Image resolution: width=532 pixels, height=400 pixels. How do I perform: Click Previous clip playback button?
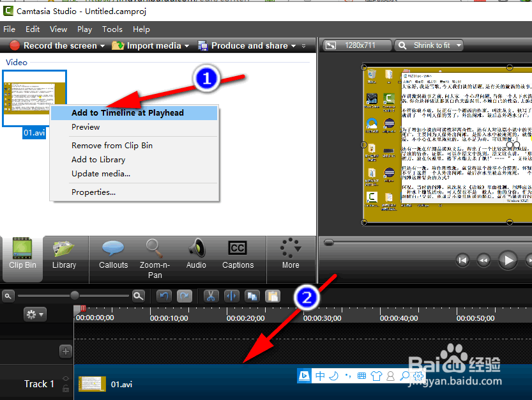pyautogui.click(x=462, y=261)
